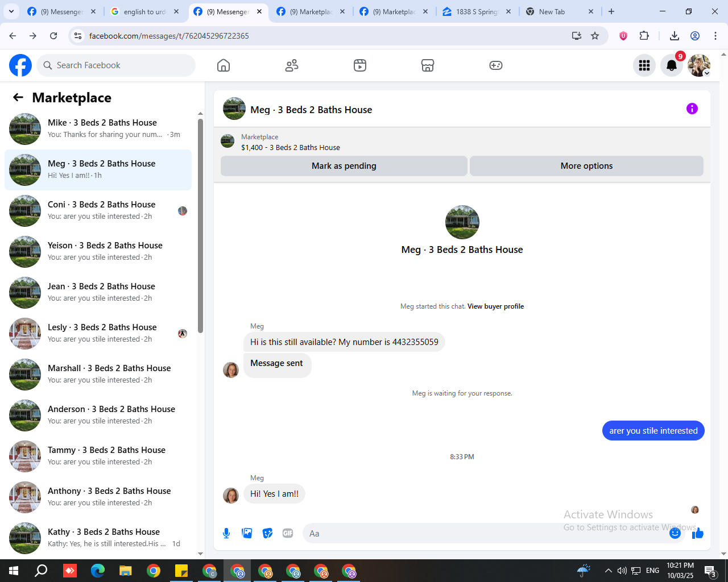The height and width of the screenshot is (582, 728).
Task: Reload the page
Action: click(53, 36)
